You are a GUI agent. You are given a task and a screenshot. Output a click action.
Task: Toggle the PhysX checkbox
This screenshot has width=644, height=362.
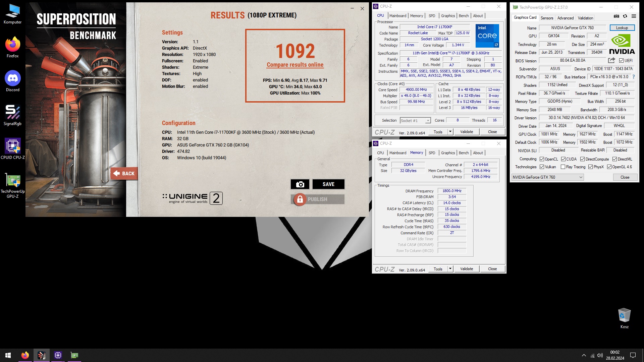[590, 167]
